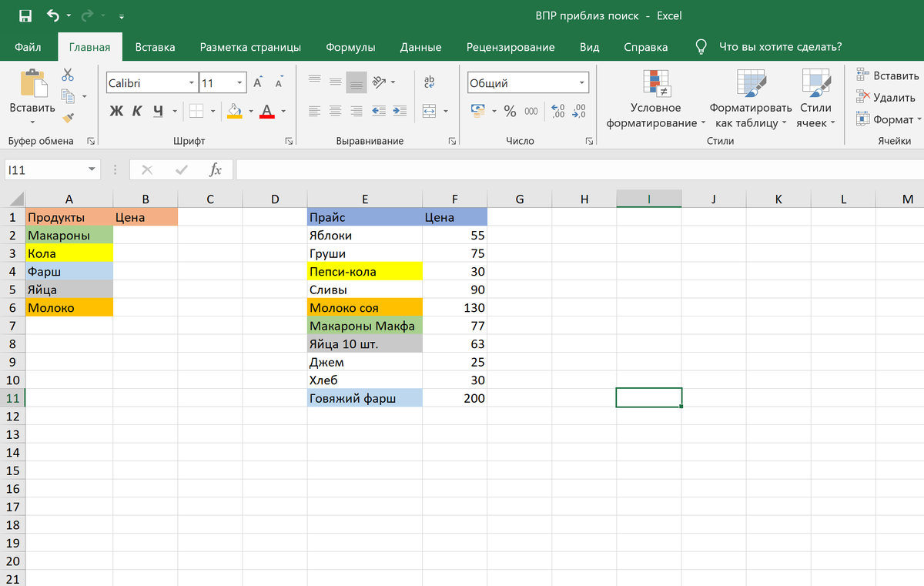Open Шрифт group dialog launcher
Viewport: 924px width, 586px height.
point(289,141)
